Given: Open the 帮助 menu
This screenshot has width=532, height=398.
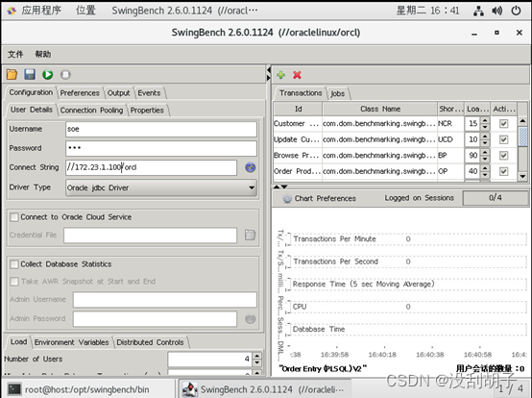Looking at the screenshot, I should [x=43, y=54].
